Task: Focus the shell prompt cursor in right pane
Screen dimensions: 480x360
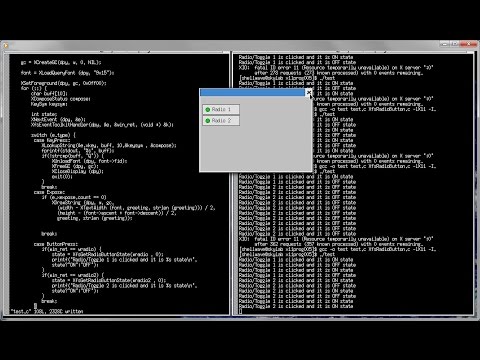Action: coord(241,312)
